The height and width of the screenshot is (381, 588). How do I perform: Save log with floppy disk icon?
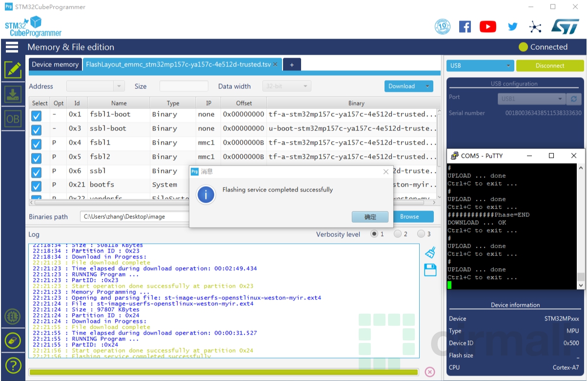coord(430,270)
